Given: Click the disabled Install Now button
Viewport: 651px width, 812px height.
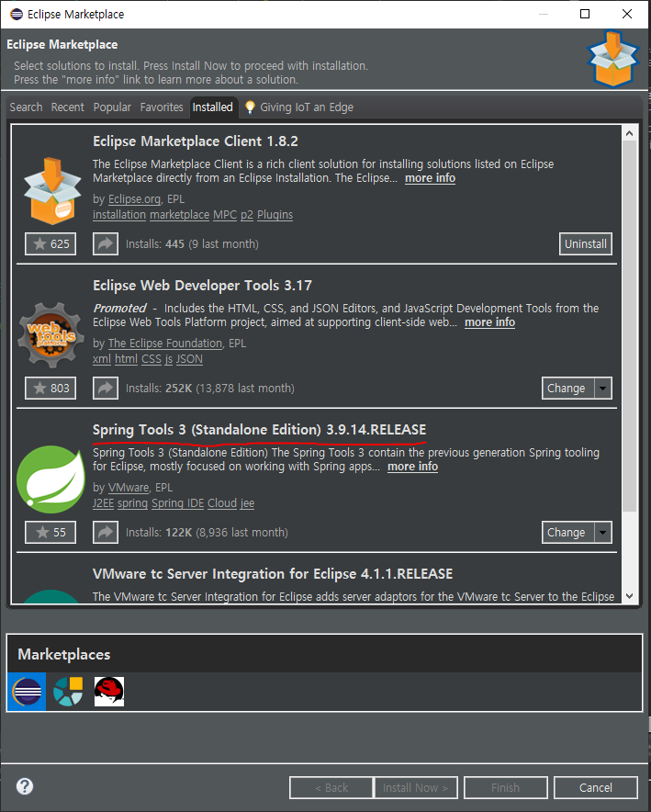Looking at the screenshot, I should coord(416,788).
